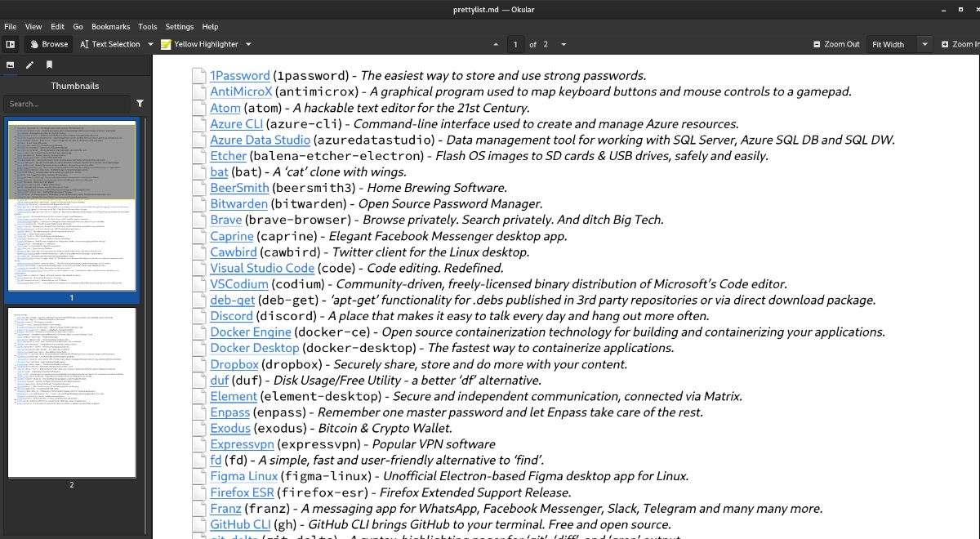Open the File menu

(x=11, y=26)
